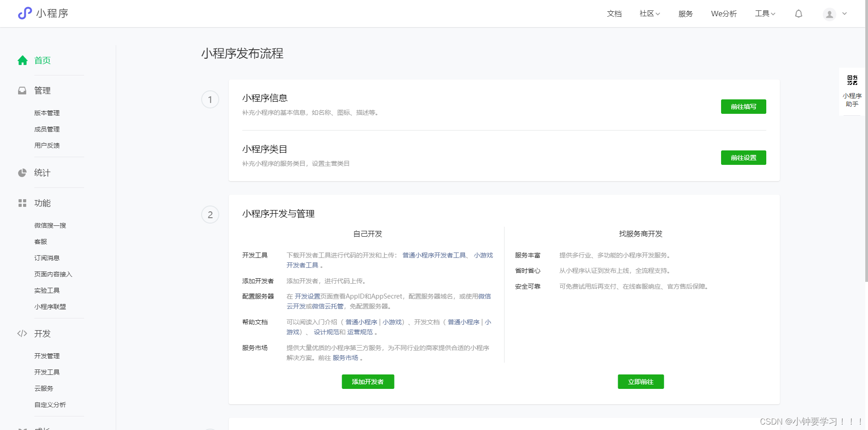Open 客服 in the sidebar
Screen dimensions: 868x430
41,242
